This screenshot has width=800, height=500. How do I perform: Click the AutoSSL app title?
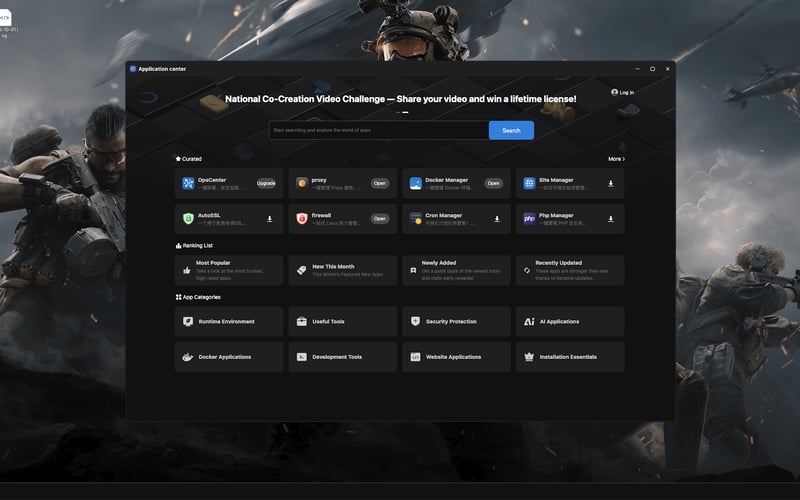(209, 215)
